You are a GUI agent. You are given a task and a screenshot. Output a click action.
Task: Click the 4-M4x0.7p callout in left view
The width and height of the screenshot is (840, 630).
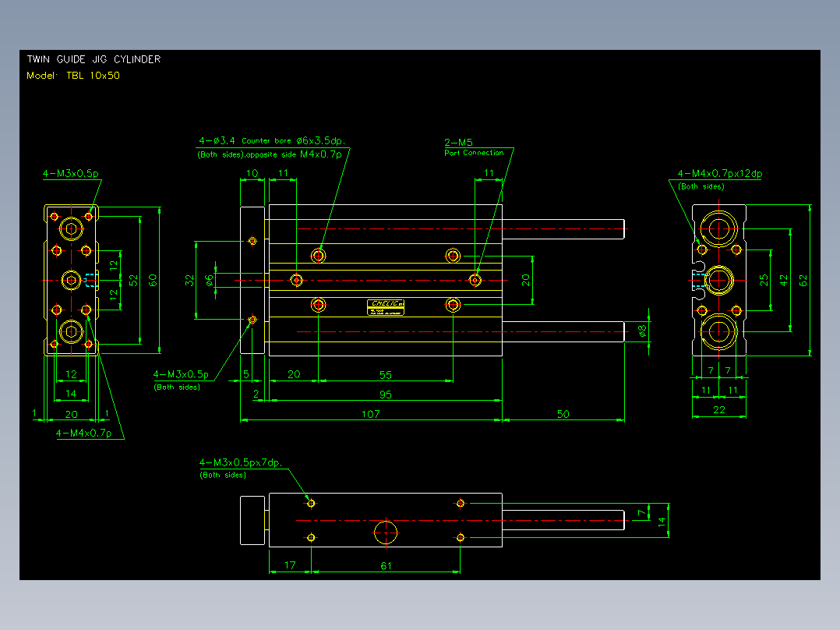pos(83,434)
